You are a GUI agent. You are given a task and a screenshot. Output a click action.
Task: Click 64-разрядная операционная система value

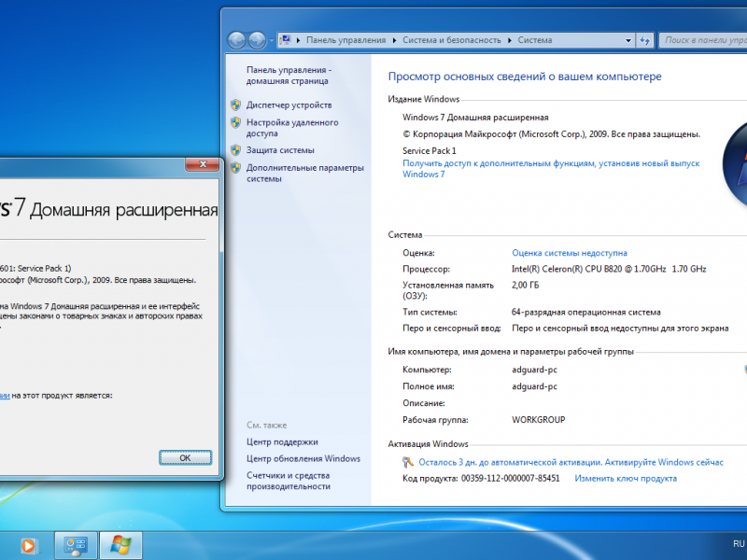coord(586,313)
